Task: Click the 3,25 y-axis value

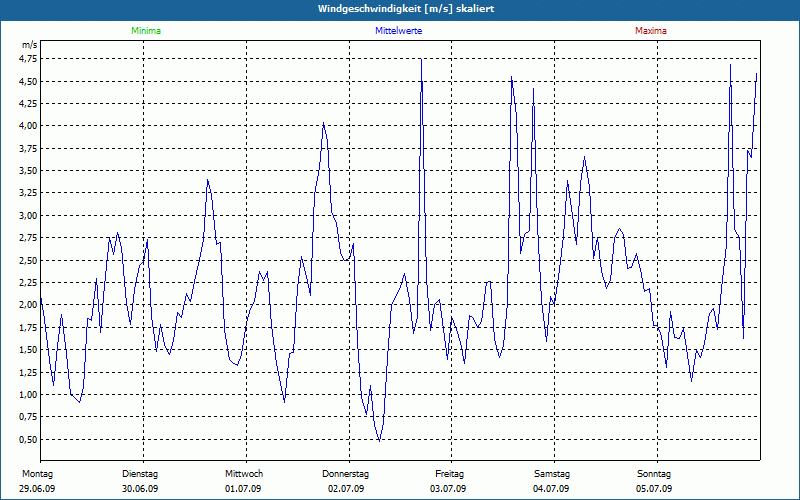Action: pyautogui.click(x=29, y=193)
